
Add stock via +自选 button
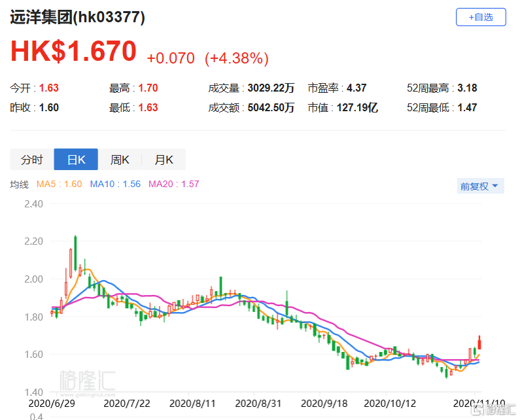pyautogui.click(x=481, y=17)
